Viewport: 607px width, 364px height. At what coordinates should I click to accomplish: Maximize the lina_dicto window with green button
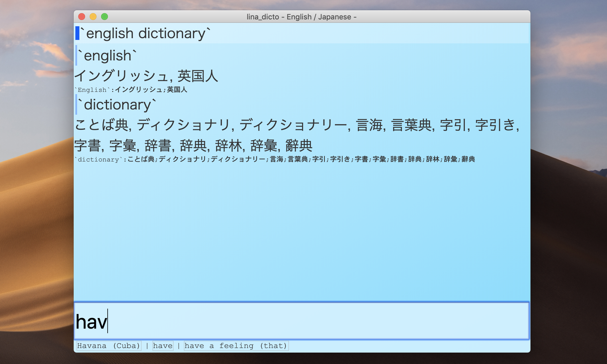tap(104, 17)
